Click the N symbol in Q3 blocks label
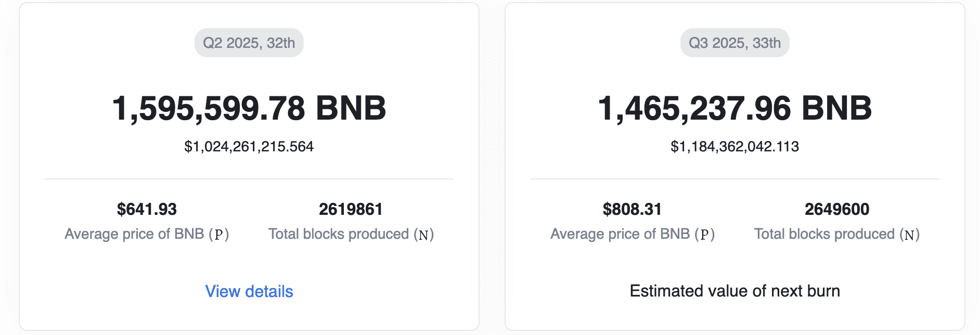Viewport: 980px width, 335px height. [x=910, y=235]
